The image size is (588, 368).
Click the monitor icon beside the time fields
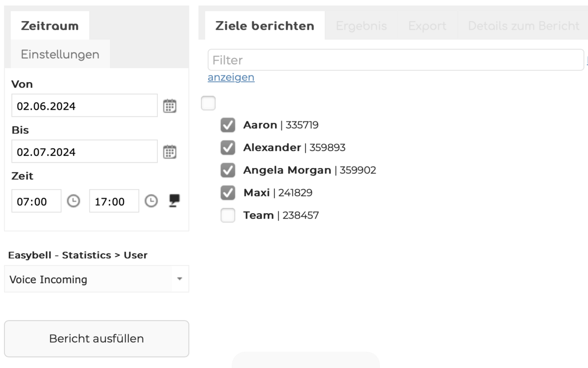174,200
